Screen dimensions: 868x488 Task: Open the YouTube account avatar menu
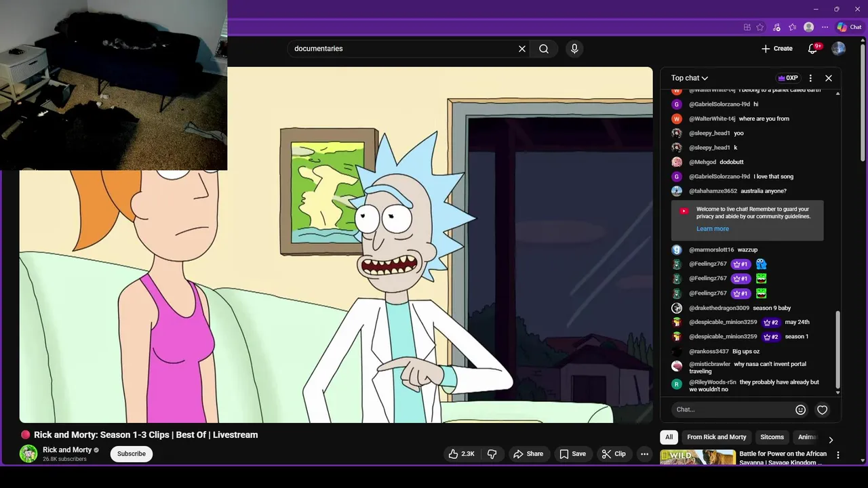[x=839, y=49]
